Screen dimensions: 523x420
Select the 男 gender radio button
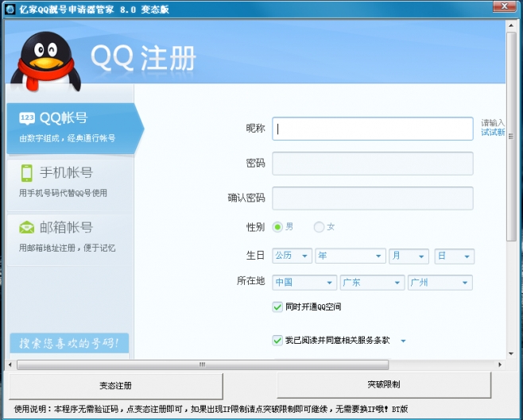click(277, 227)
